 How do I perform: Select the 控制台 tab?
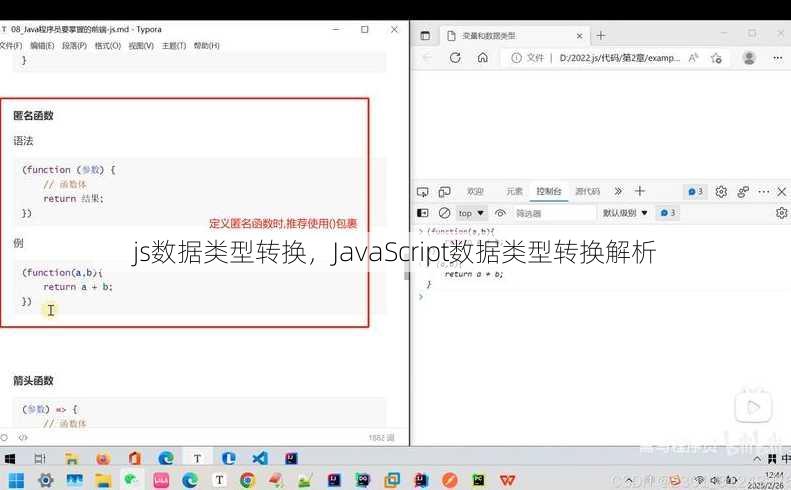pos(549,191)
